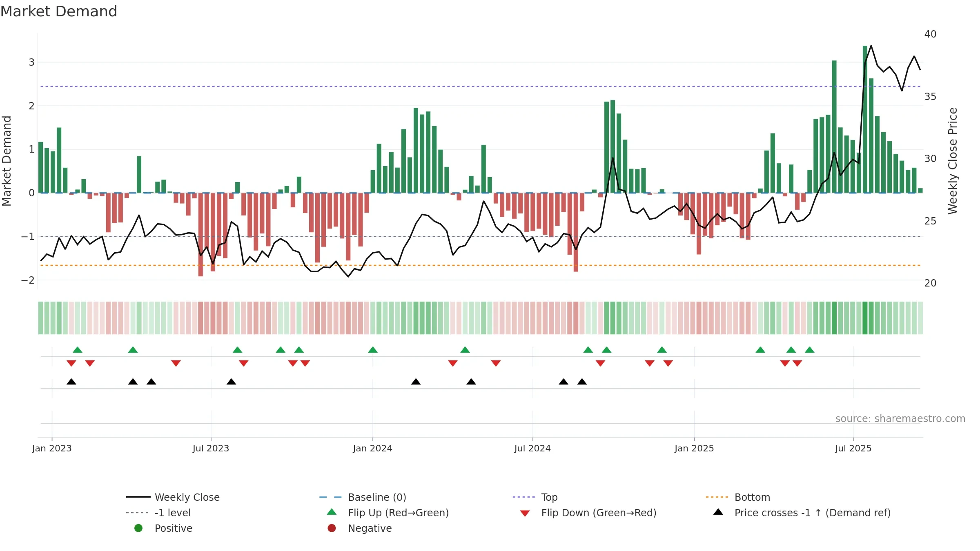
Task: Click the green Flip Up legend triangle
Action: tap(332, 512)
